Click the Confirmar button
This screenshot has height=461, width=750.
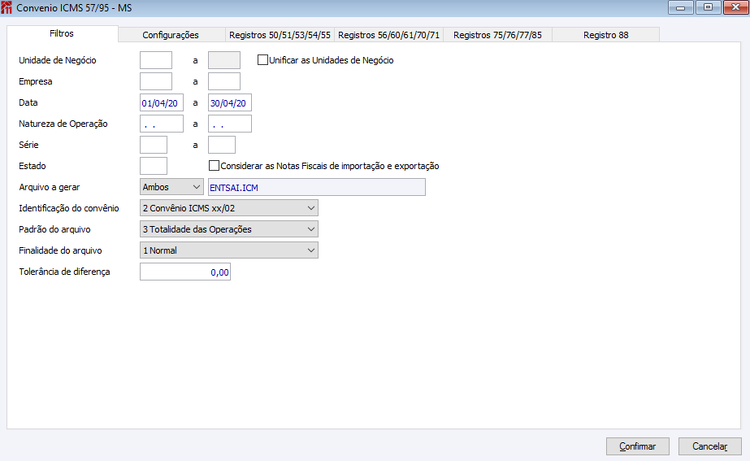click(638, 446)
